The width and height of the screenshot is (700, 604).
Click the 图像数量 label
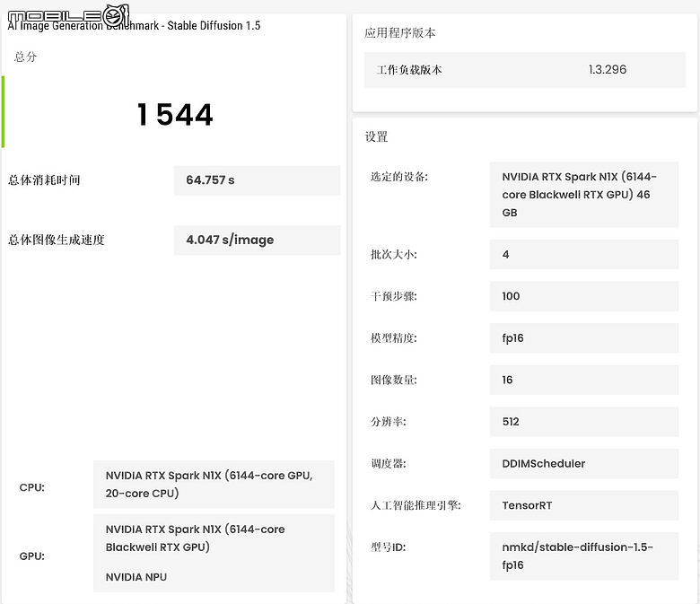[394, 380]
